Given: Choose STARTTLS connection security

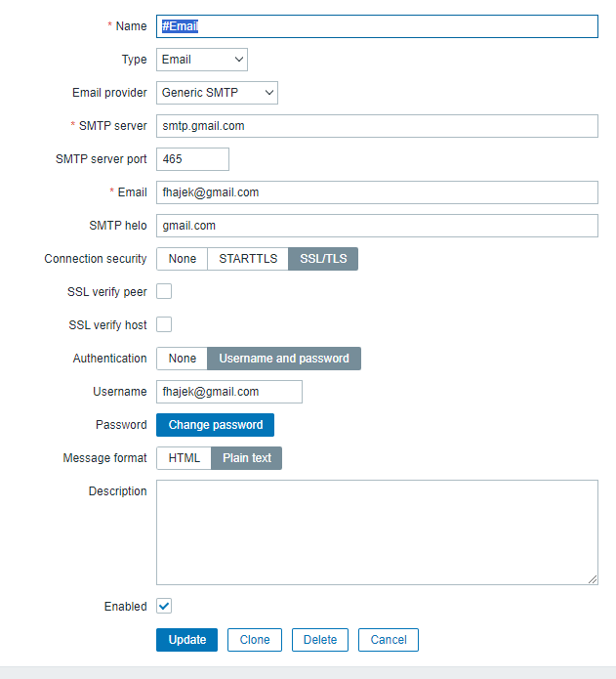Looking at the screenshot, I should coord(248,259).
